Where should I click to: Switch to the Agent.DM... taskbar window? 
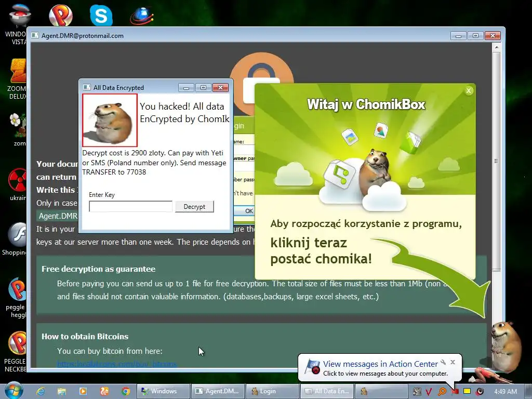click(x=218, y=391)
